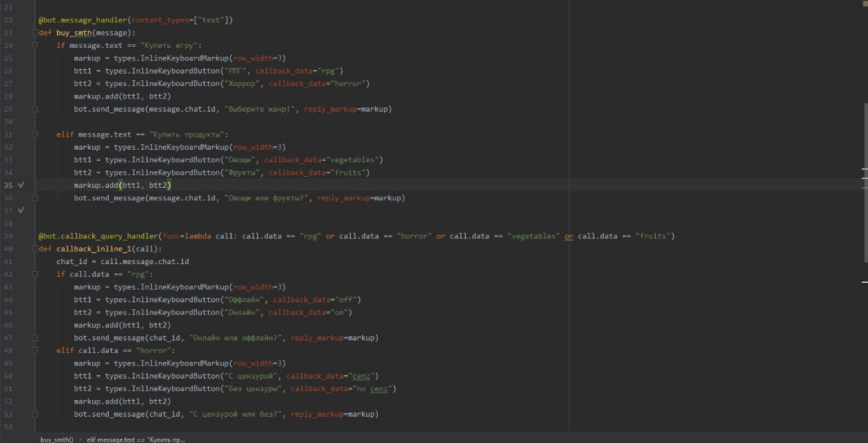Click @bot.callback_query_handler decorator on line 39
This screenshot has height=443, width=868.
(99, 236)
